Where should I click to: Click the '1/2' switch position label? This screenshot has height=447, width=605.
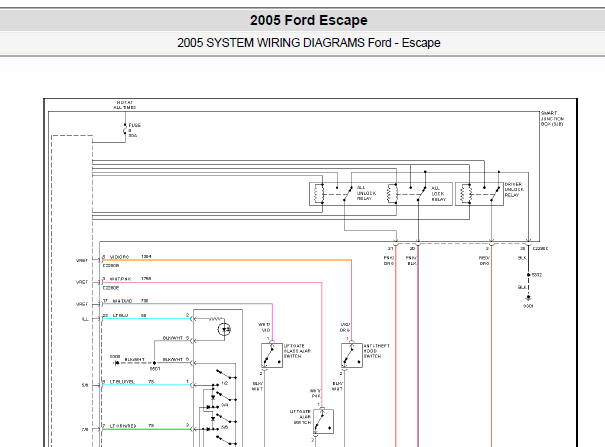225,383
